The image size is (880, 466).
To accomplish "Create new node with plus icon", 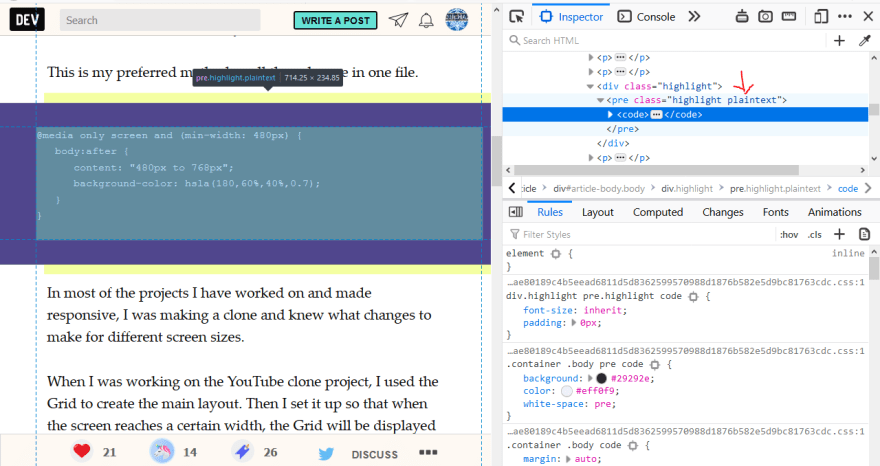I will [840, 40].
